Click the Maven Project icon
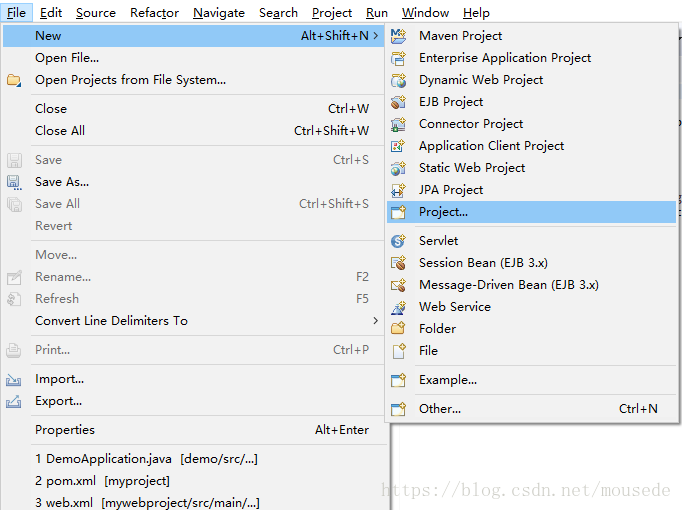The height and width of the screenshot is (510, 682). [x=399, y=36]
